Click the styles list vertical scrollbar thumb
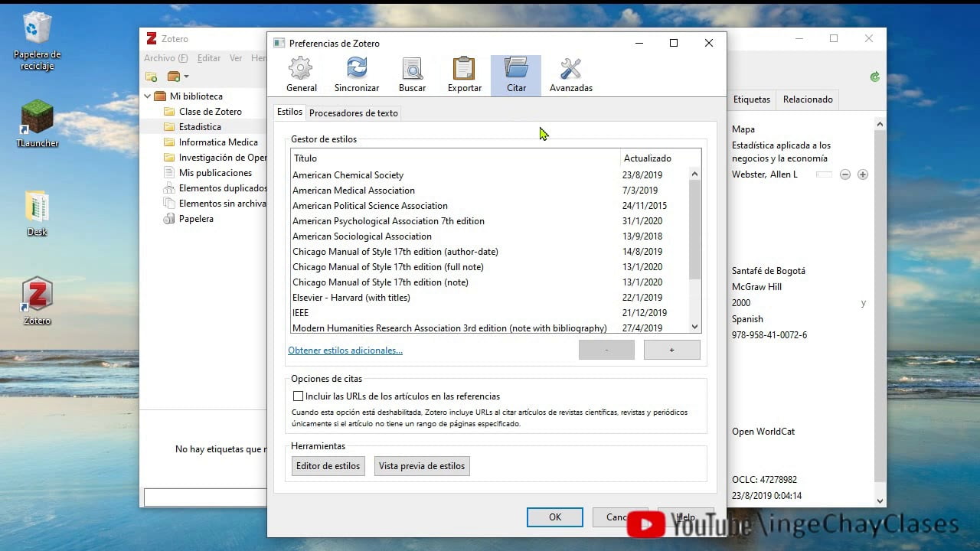This screenshot has width=980, height=551. click(694, 230)
